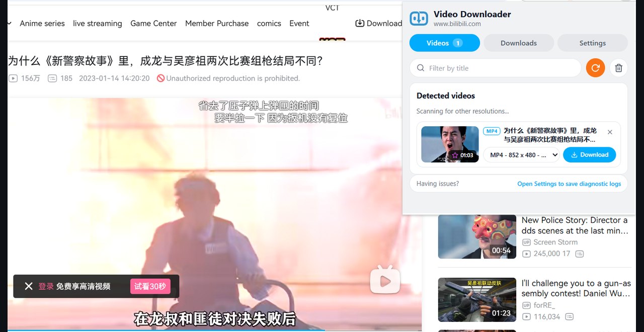Switch to the Videos tab
Image resolution: width=644 pixels, height=332 pixels.
coord(444,43)
